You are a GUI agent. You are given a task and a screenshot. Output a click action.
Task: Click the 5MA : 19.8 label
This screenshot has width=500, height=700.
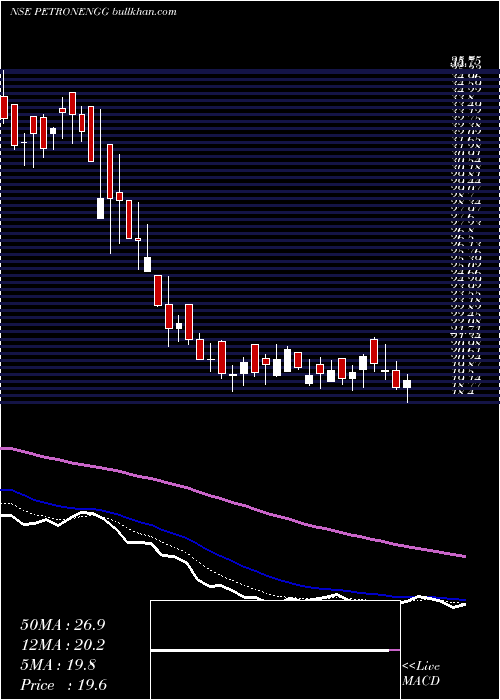[58, 665]
